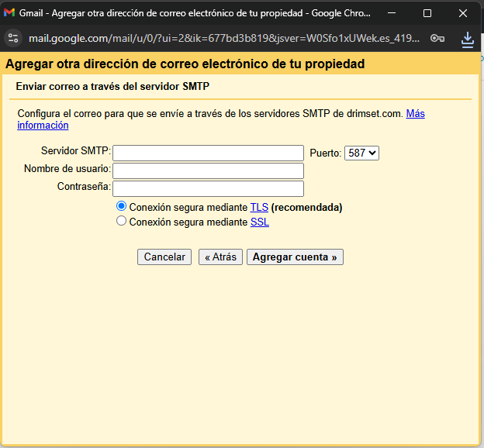Click the Contraseña input field

point(208,188)
